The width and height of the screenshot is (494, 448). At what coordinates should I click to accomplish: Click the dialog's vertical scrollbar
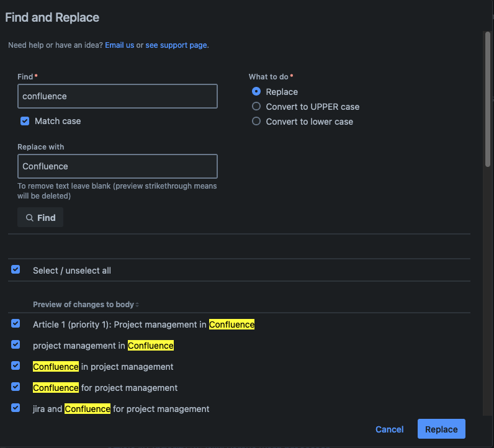tap(488, 99)
